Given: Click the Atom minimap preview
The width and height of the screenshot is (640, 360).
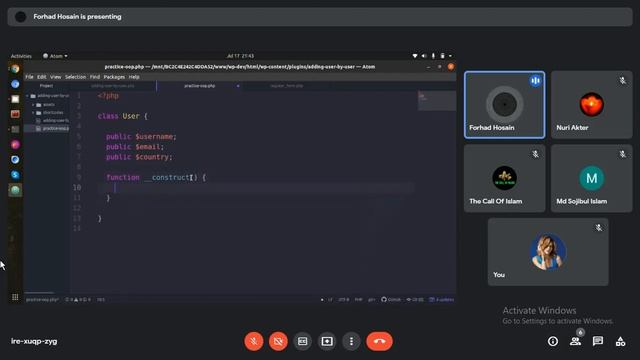Looking at the screenshot, I should 436,100.
